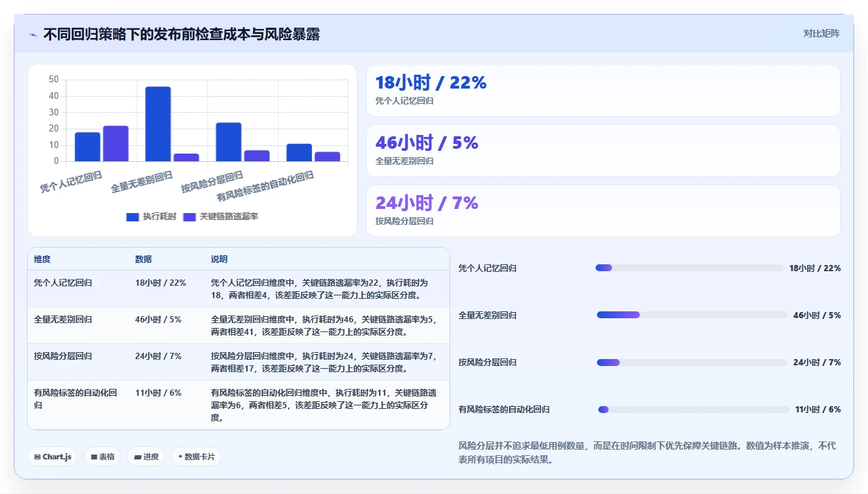The width and height of the screenshot is (868, 494).
Task: Click the 执行耗时 bar for 凭个人记忆回归
Action: [87, 147]
